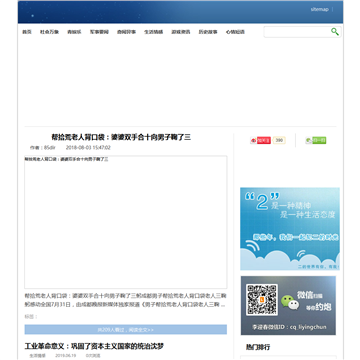360x360 pixels.
Task: Click the article date 2018-08-03 15:47:02
Action: (88, 148)
